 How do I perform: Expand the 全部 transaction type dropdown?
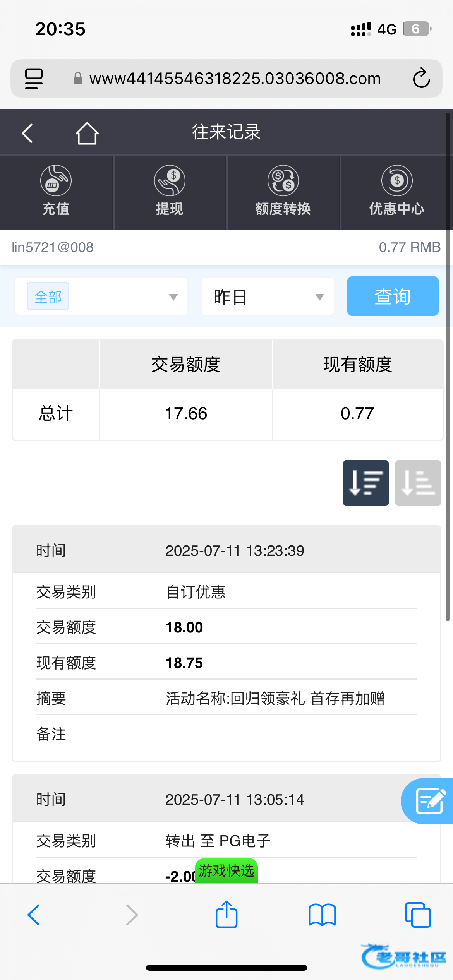[101, 296]
